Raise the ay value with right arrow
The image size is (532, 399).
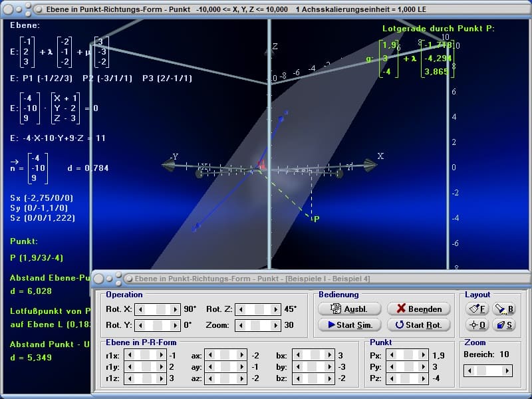[242, 367]
